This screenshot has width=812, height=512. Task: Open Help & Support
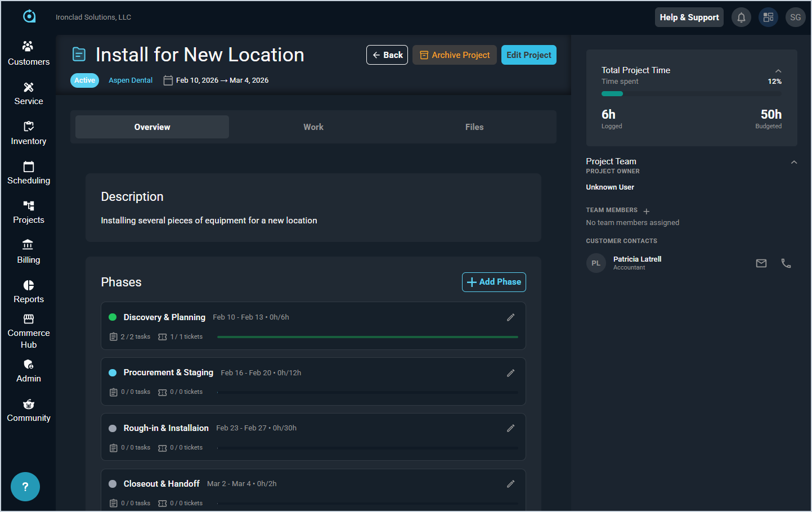point(689,17)
